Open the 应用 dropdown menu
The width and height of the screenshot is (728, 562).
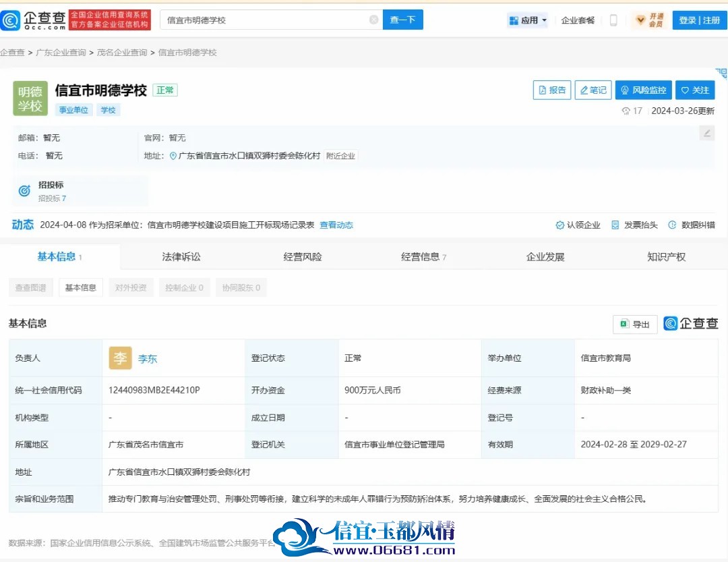click(528, 20)
